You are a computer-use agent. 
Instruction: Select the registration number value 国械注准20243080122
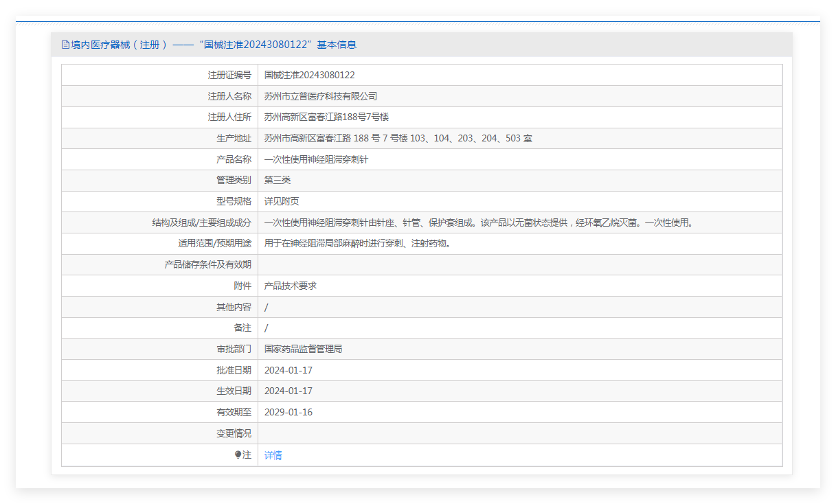(x=310, y=75)
